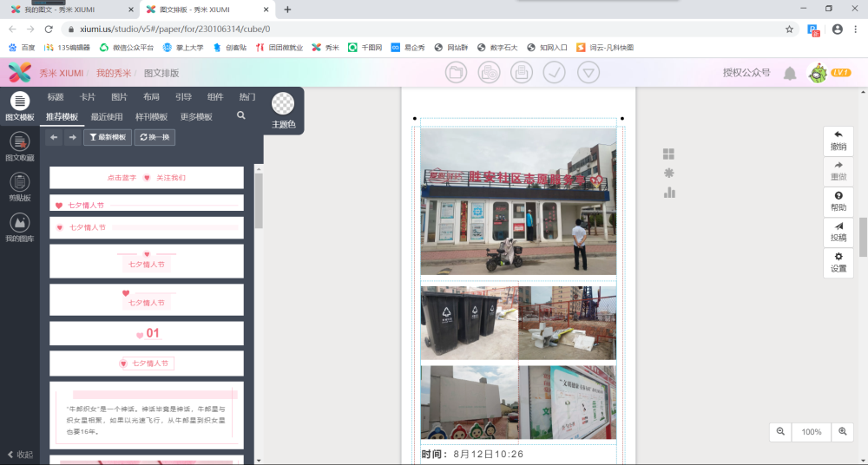Screen dimensions: 868x465
Task: Click the page vertical scrollbar thumb
Action: (x=863, y=237)
